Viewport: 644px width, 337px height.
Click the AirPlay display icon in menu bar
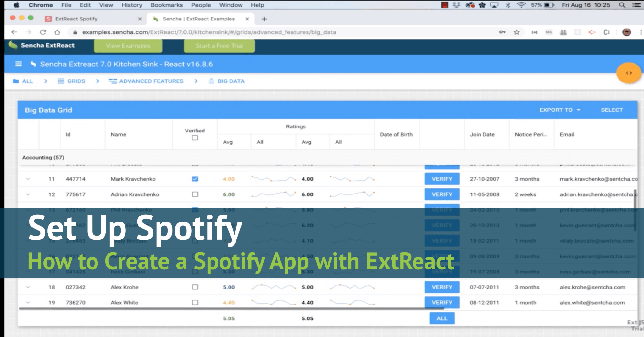point(494,5)
